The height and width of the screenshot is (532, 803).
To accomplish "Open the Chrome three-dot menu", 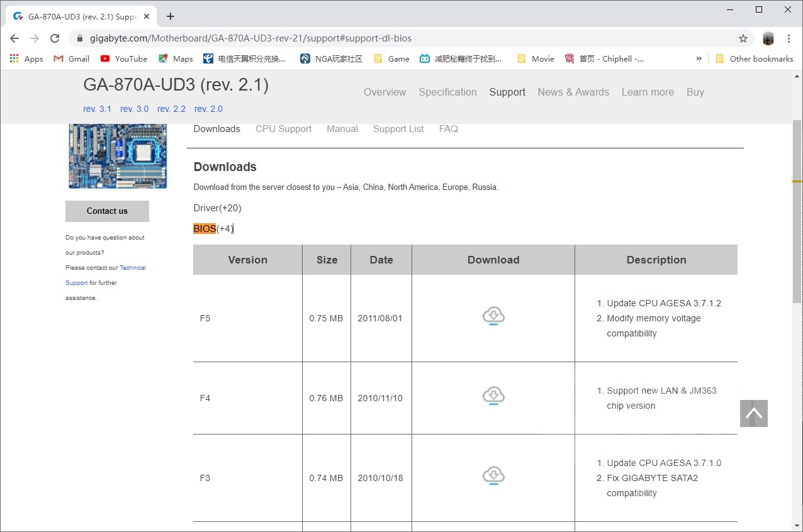I will click(x=789, y=38).
